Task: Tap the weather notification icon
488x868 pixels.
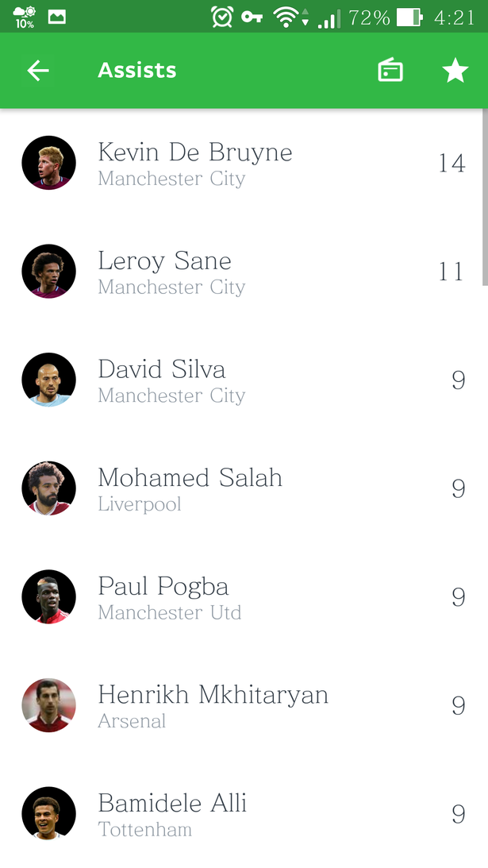Action: tap(24, 17)
